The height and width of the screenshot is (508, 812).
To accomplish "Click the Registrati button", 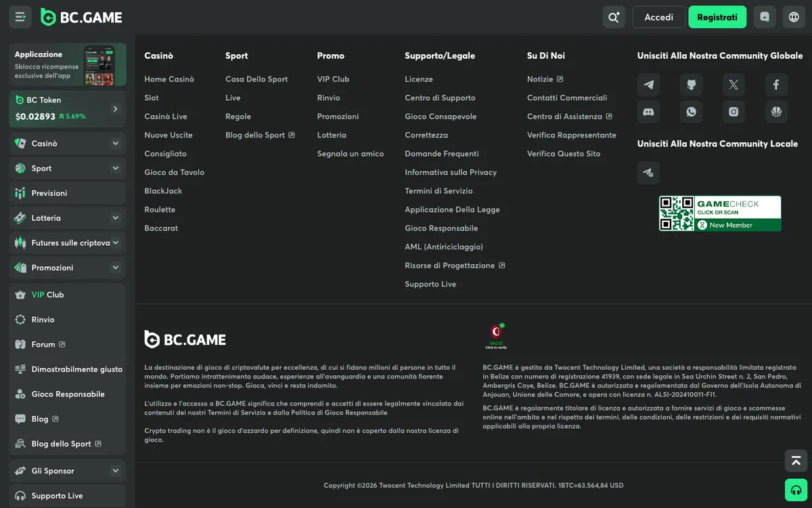I will (717, 17).
